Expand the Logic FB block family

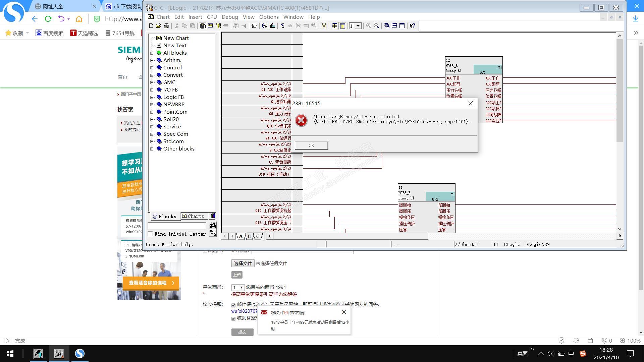coord(152,97)
